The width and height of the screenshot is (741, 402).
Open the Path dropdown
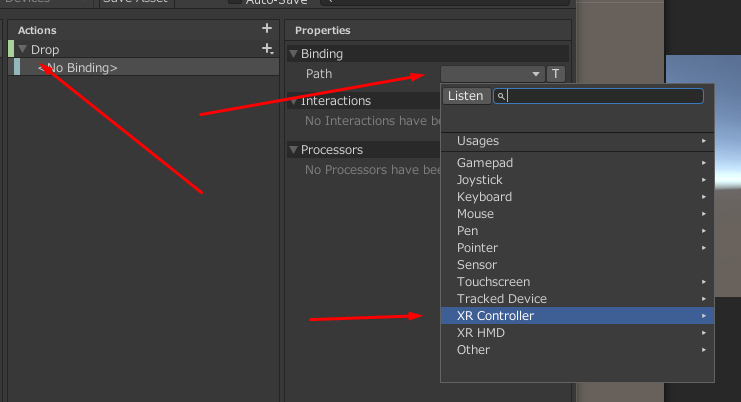click(x=492, y=74)
